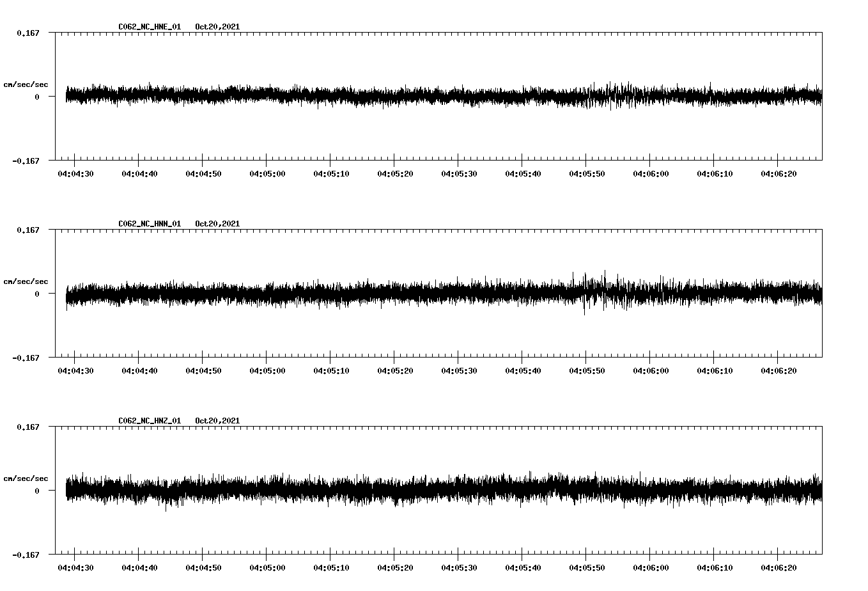Select 04:05:20 time label on HNE plot

[395, 173]
